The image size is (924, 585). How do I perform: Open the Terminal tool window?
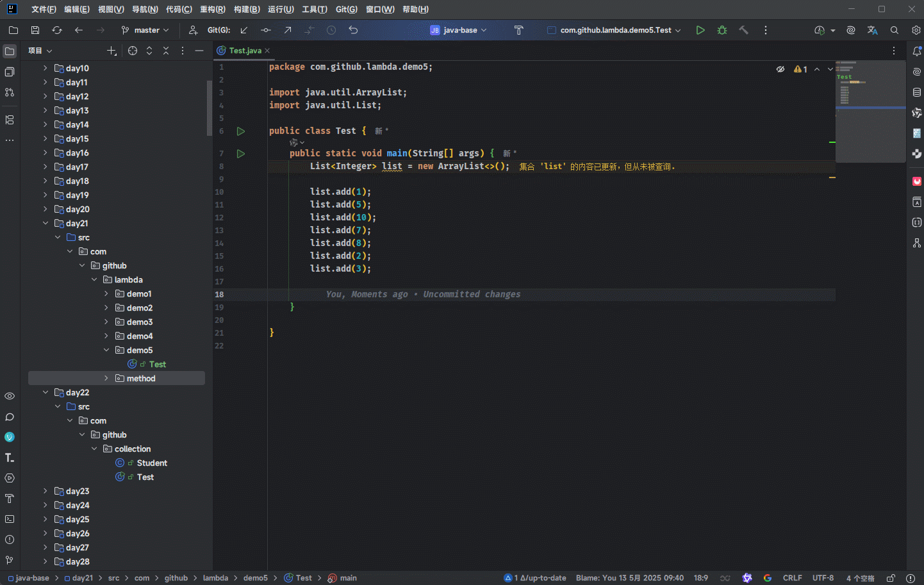pyautogui.click(x=10, y=519)
